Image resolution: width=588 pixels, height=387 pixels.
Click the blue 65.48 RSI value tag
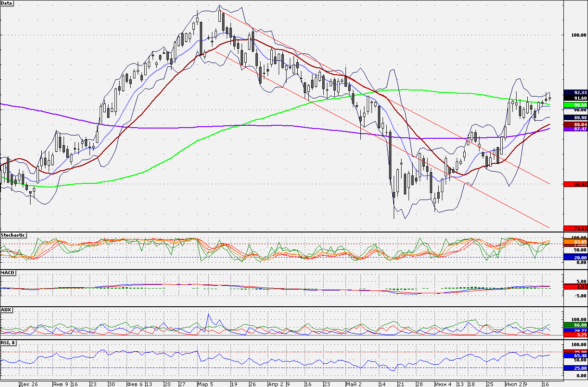coord(575,356)
